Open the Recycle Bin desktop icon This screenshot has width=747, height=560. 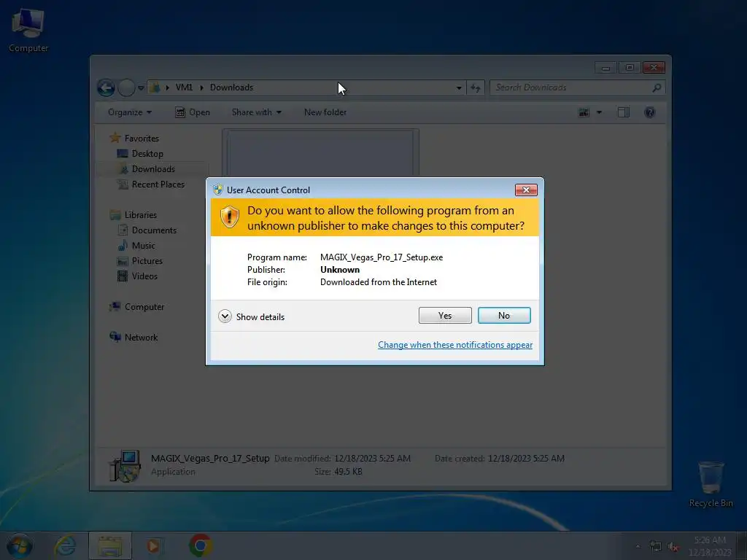(x=711, y=484)
